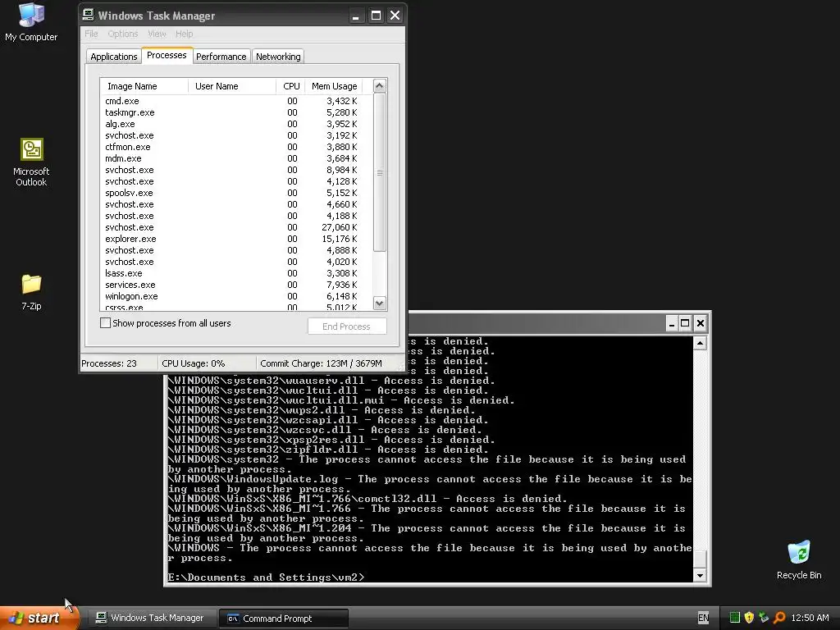Open the Performance tab
The image size is (840, 630).
point(221,57)
